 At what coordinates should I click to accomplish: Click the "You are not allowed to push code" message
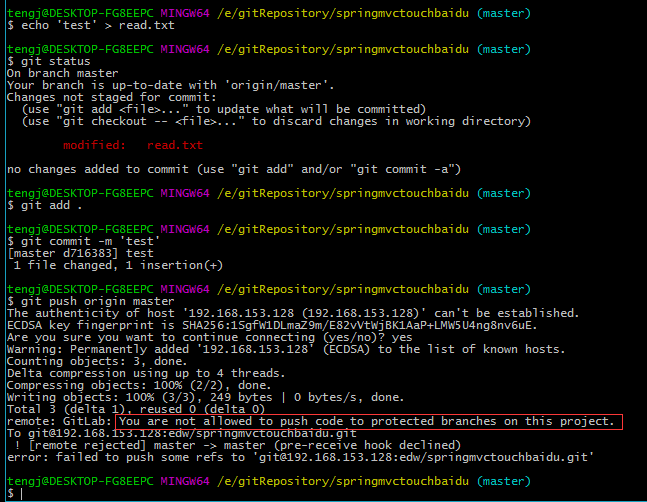click(x=367, y=422)
